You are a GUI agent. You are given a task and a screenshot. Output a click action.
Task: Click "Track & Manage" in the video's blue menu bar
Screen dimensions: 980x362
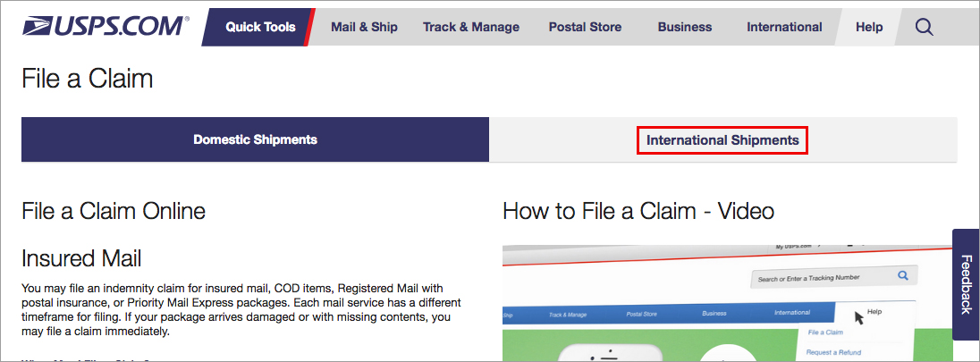click(x=569, y=315)
